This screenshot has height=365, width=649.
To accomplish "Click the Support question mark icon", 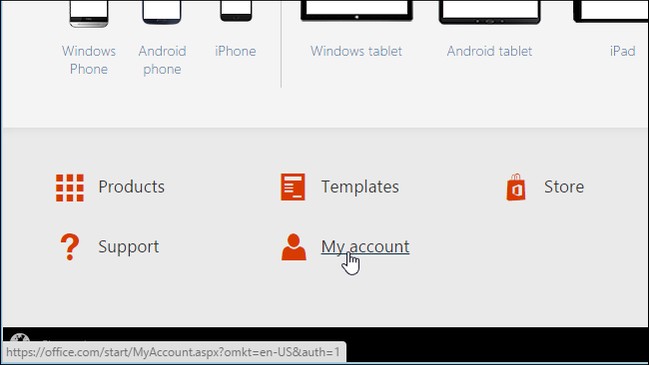I will 70,247.
